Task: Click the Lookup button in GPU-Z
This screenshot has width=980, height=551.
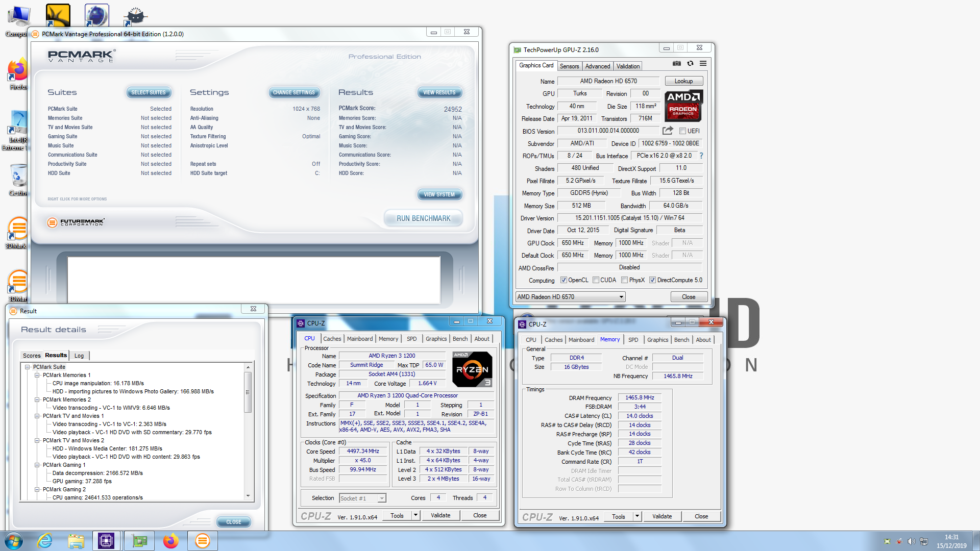Action: click(683, 81)
